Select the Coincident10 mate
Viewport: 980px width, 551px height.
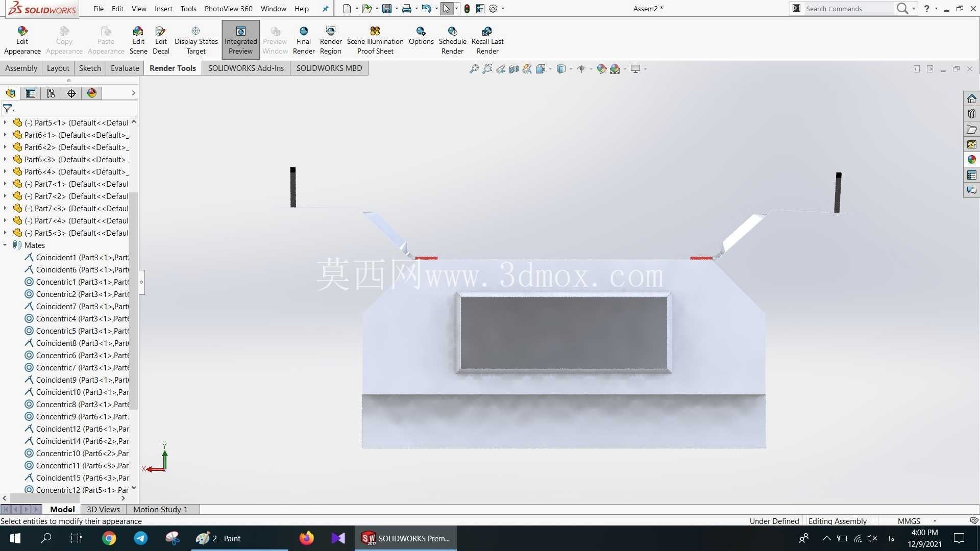pos(77,392)
